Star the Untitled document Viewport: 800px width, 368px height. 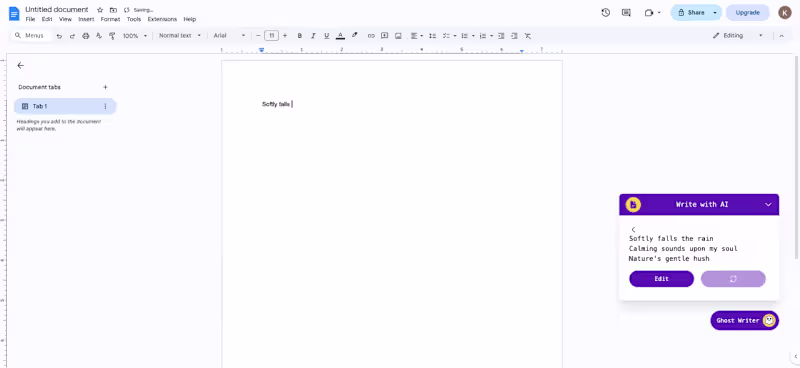click(x=100, y=10)
